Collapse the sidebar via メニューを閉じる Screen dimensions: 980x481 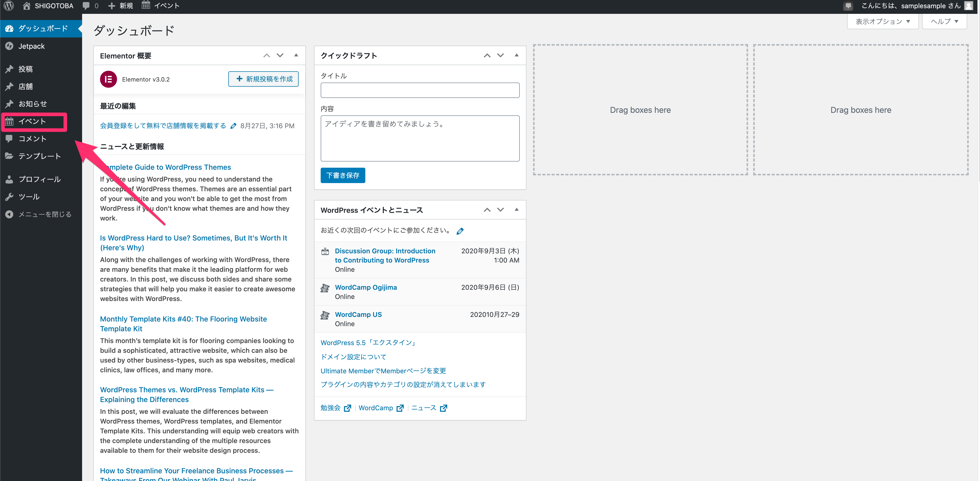coord(41,214)
